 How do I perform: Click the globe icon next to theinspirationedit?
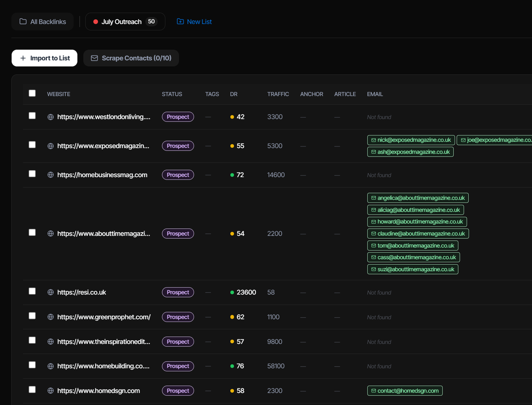tap(51, 342)
